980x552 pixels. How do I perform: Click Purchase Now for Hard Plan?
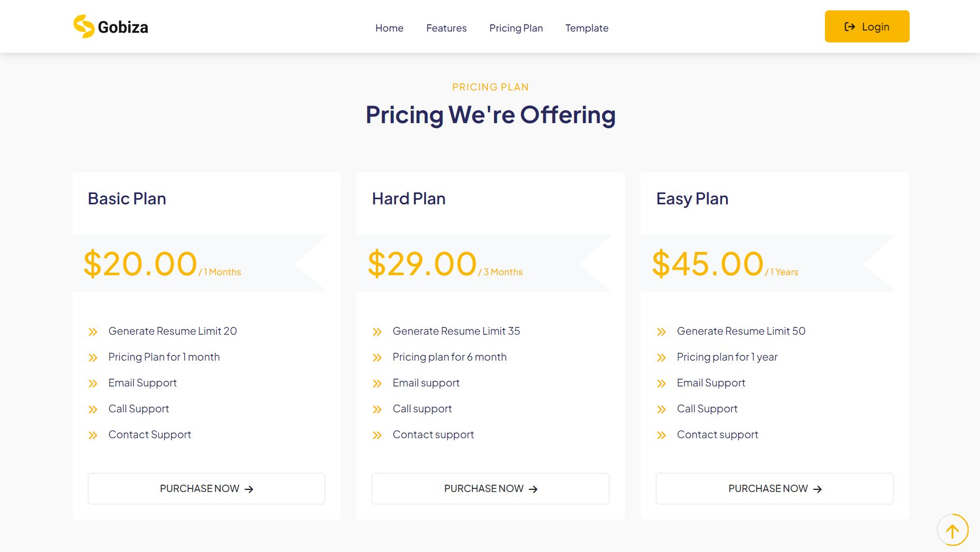click(490, 488)
